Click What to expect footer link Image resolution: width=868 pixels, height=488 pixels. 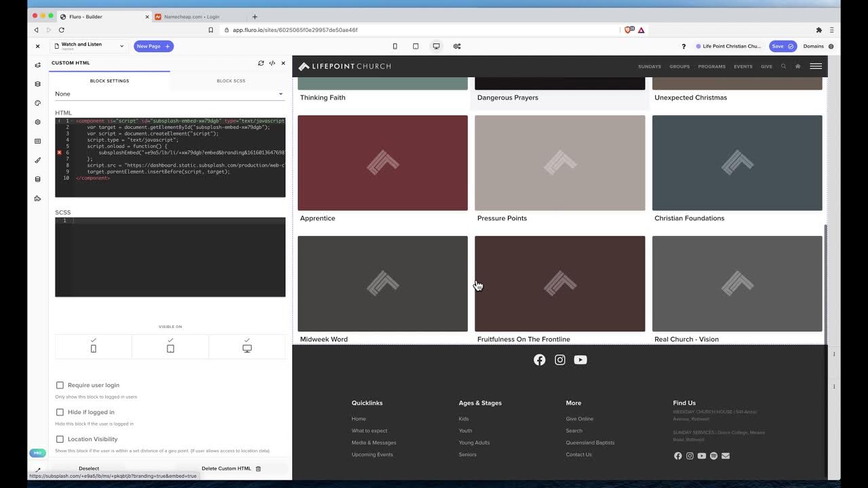[370, 431]
